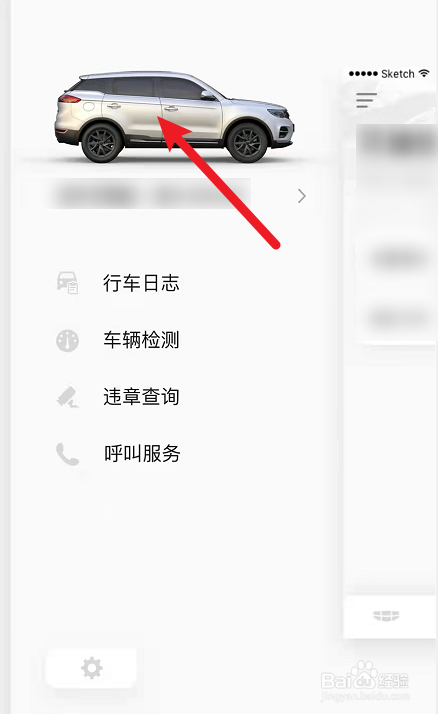
Task: Select 违章查询 menu entry
Action: coord(141,397)
